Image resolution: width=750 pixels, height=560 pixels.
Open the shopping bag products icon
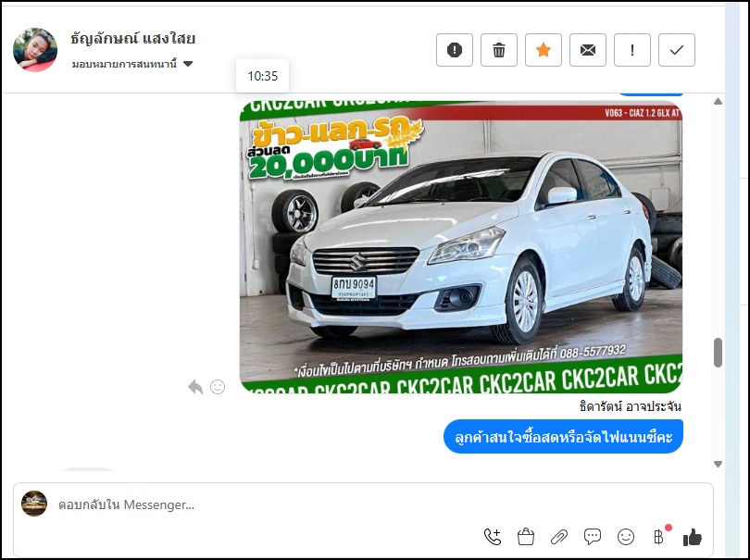(x=526, y=537)
